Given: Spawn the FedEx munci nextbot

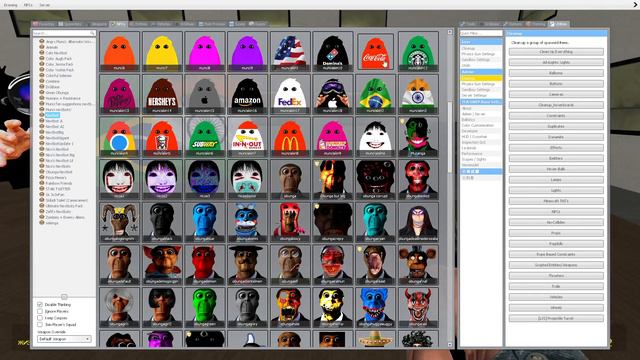Looking at the screenshot, I should (290, 94).
